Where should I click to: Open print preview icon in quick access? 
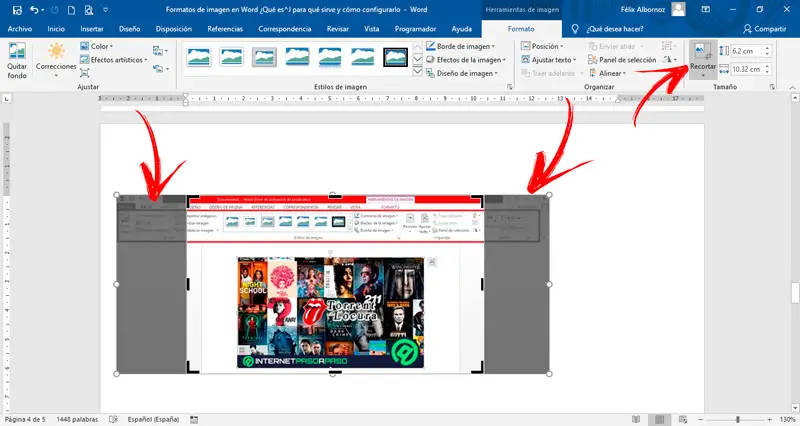[x=89, y=10]
